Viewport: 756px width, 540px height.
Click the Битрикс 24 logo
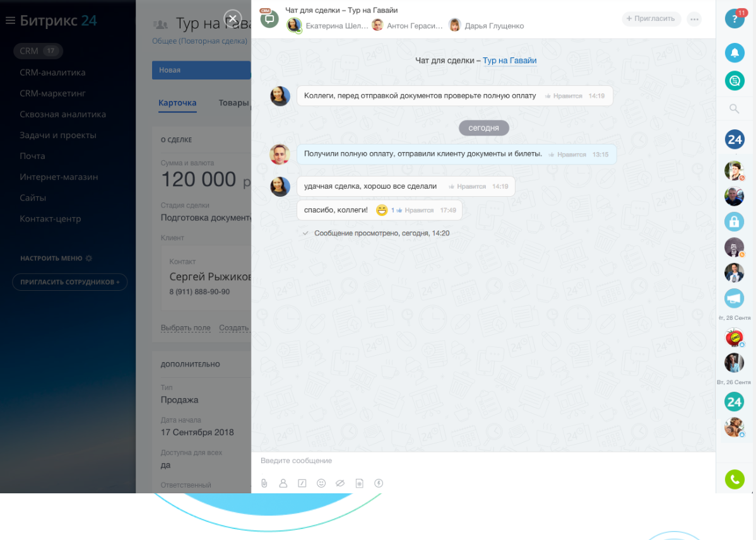58,20
